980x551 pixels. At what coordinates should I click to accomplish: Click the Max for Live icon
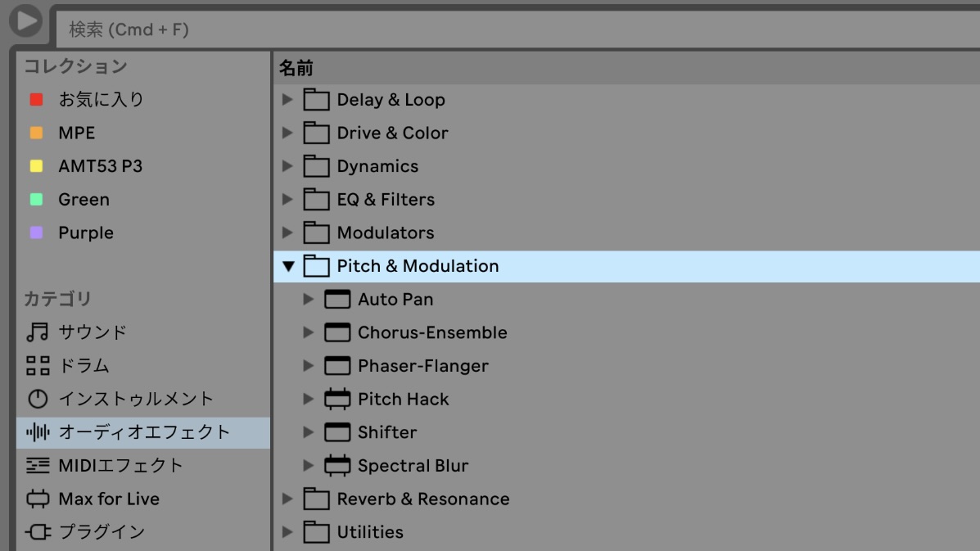pyautogui.click(x=38, y=499)
